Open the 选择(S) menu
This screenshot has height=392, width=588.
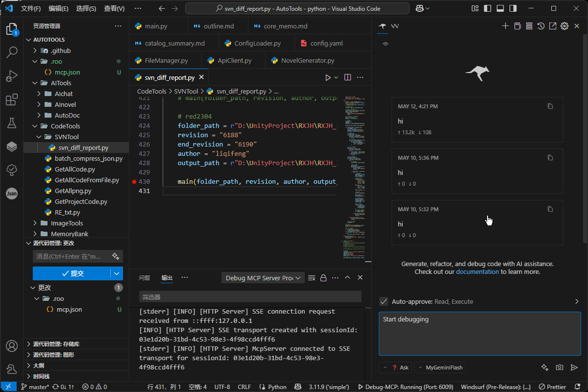86,8
